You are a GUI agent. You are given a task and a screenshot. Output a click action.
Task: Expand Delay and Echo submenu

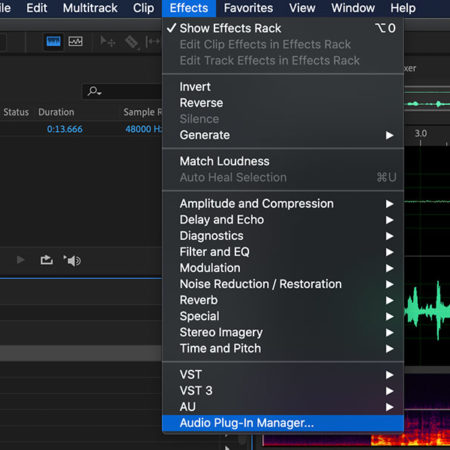[283, 220]
